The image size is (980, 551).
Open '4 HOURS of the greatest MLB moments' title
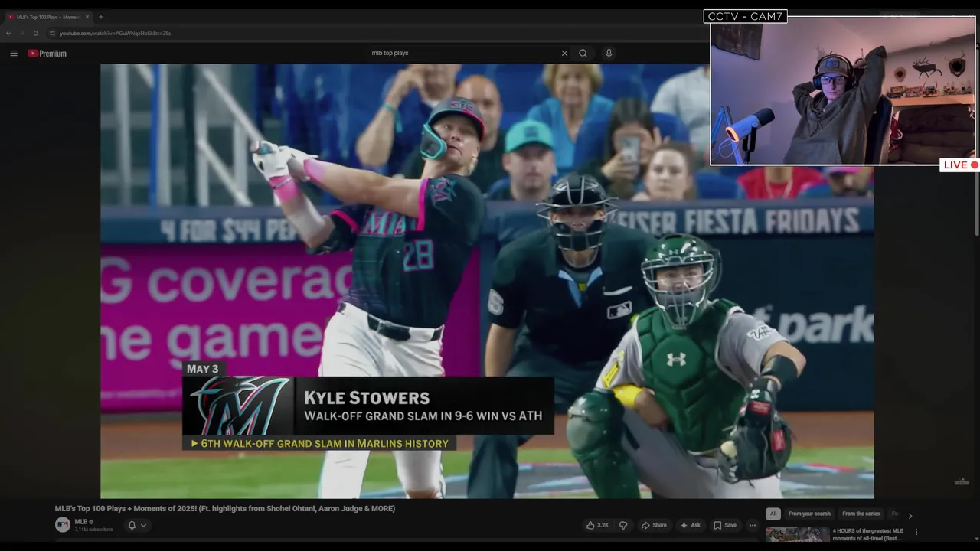pyautogui.click(x=868, y=534)
